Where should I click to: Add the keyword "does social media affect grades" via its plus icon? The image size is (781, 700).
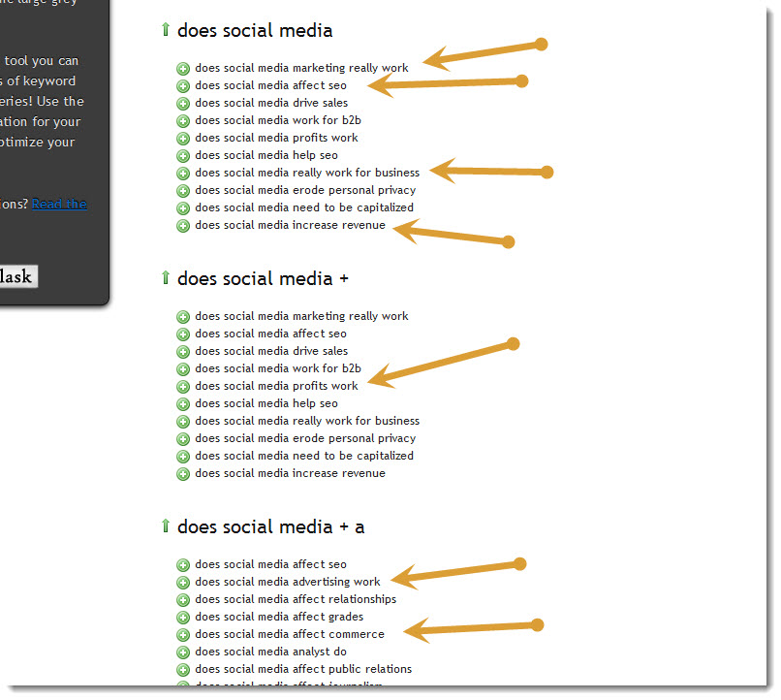[x=183, y=618]
